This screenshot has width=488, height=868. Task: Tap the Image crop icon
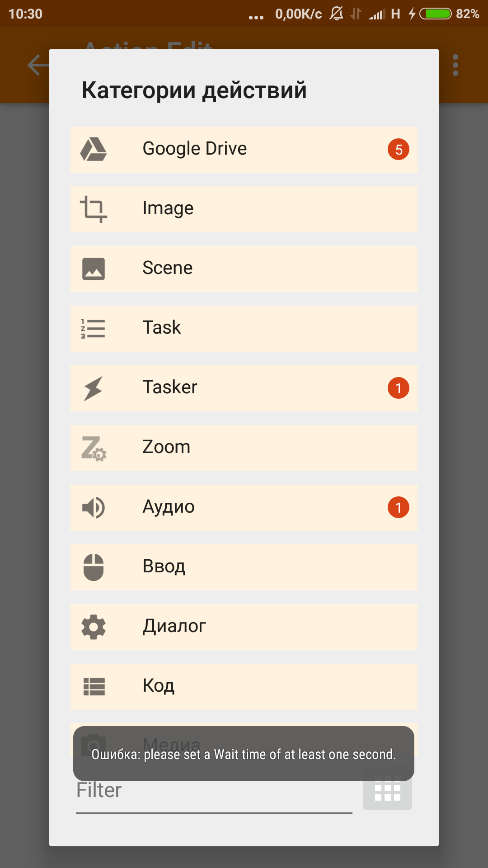point(94,209)
